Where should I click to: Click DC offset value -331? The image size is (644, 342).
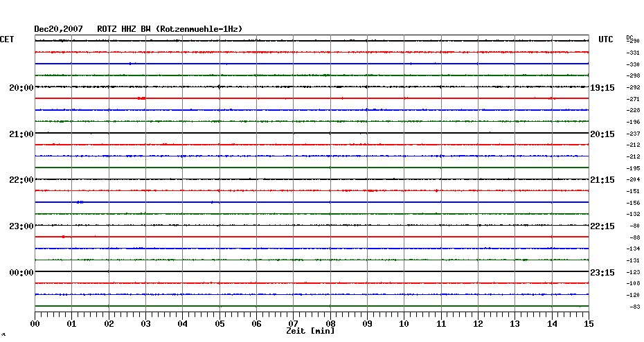(633, 53)
